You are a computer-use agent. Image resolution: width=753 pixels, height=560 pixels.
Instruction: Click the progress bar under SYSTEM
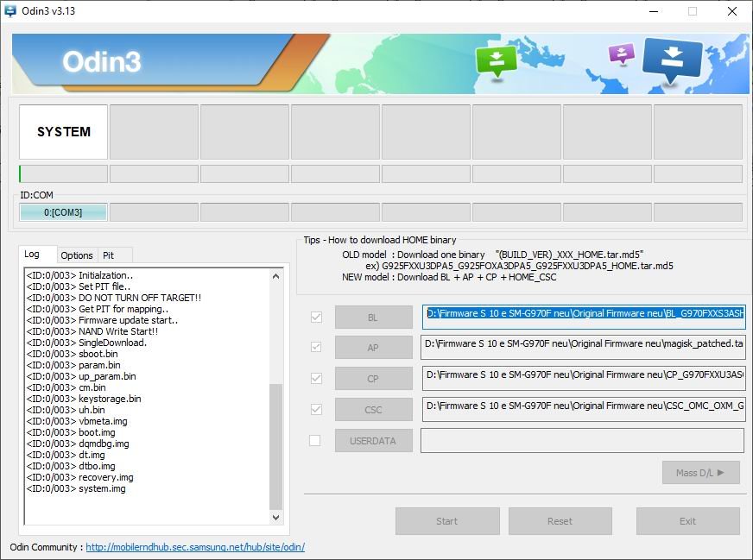click(x=63, y=173)
